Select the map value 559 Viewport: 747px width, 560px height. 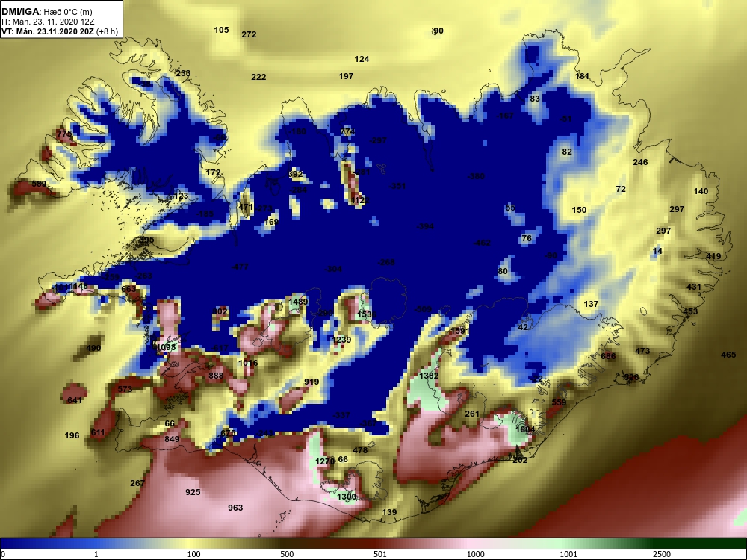(x=559, y=402)
